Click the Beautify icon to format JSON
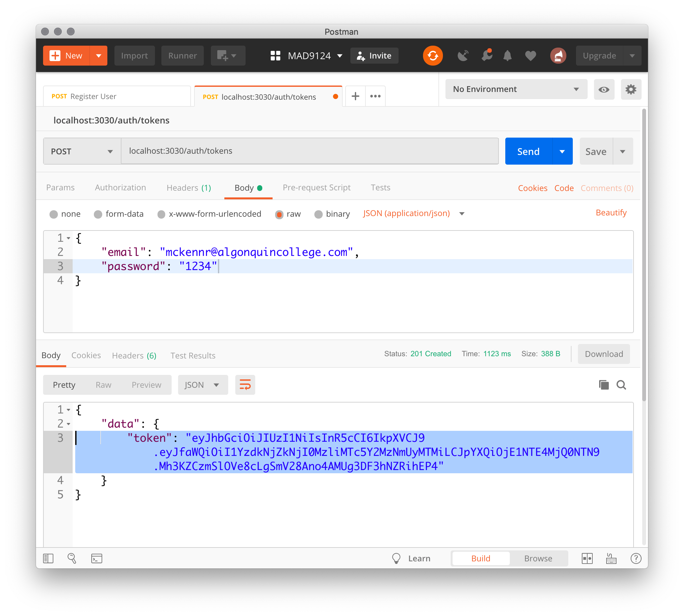 pyautogui.click(x=612, y=212)
